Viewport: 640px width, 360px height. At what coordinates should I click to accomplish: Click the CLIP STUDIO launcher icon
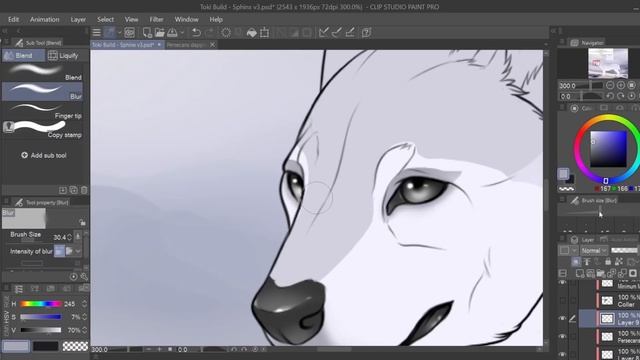click(x=129, y=33)
